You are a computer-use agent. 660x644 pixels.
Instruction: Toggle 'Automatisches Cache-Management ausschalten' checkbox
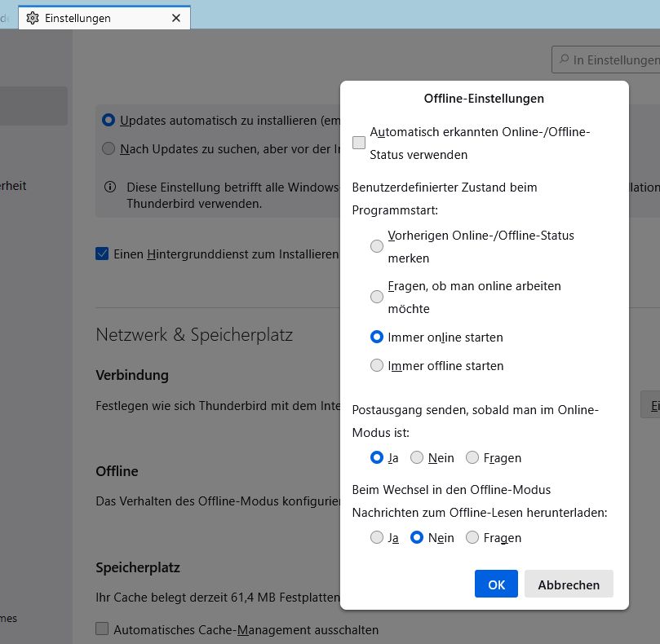point(102,629)
